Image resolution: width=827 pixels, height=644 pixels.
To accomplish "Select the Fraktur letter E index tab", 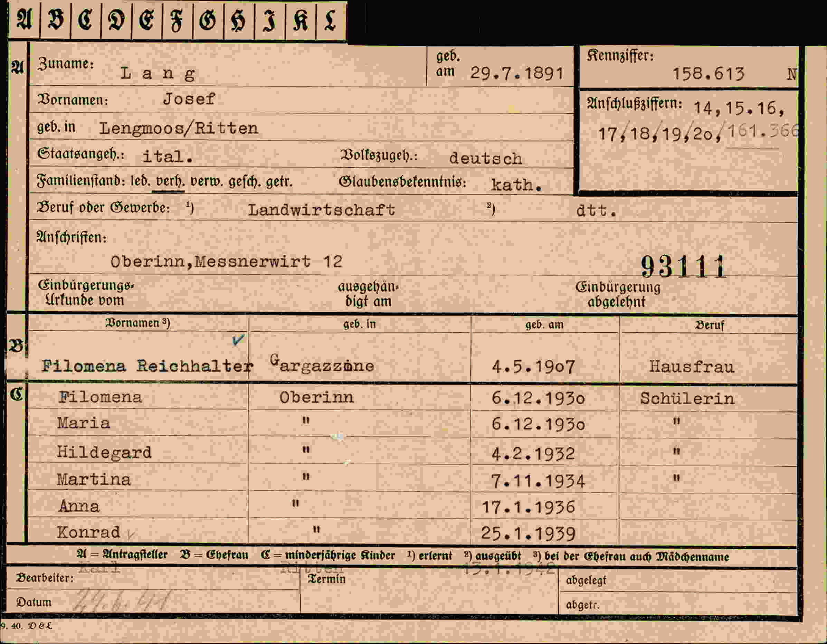I will [x=146, y=20].
